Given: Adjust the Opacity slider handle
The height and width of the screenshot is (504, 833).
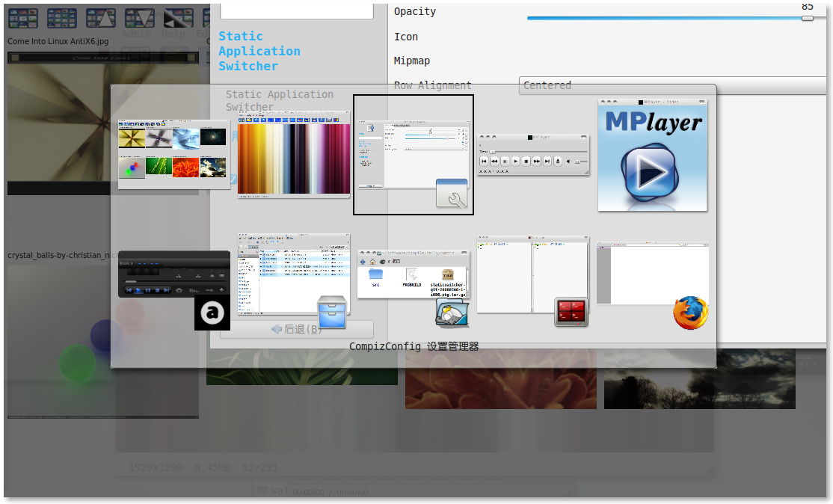Looking at the screenshot, I should click(x=808, y=19).
